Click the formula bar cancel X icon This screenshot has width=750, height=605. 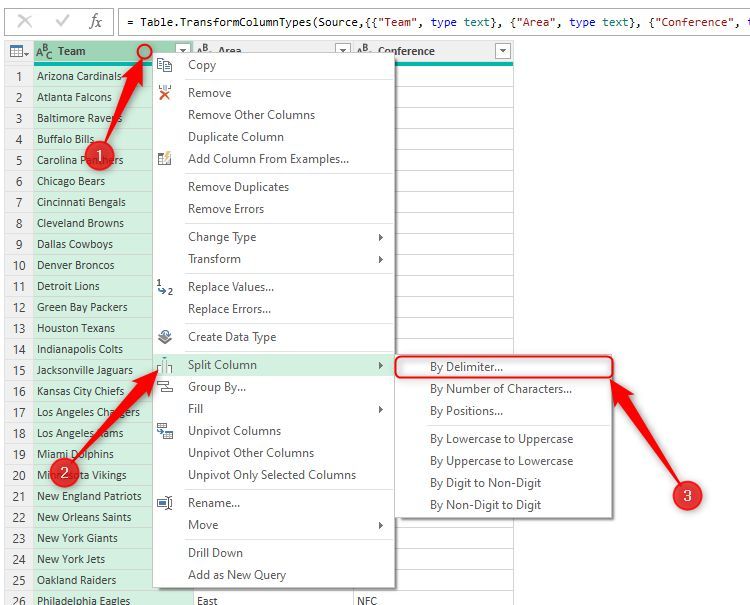click(x=25, y=21)
